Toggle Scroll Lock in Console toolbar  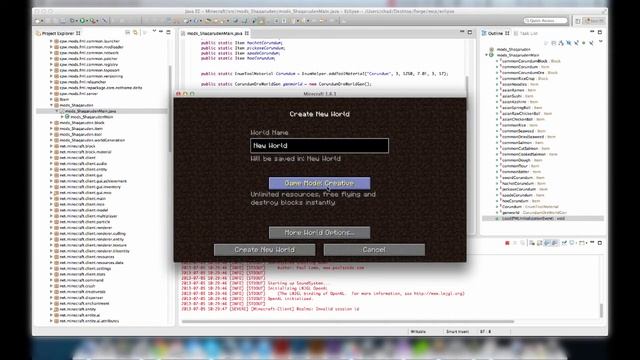click(539, 243)
